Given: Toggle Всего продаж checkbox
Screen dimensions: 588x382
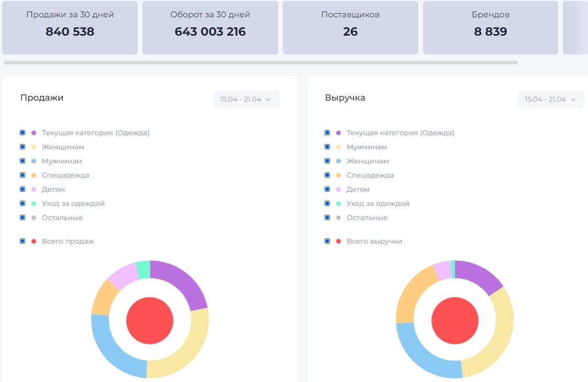Looking at the screenshot, I should pos(23,241).
